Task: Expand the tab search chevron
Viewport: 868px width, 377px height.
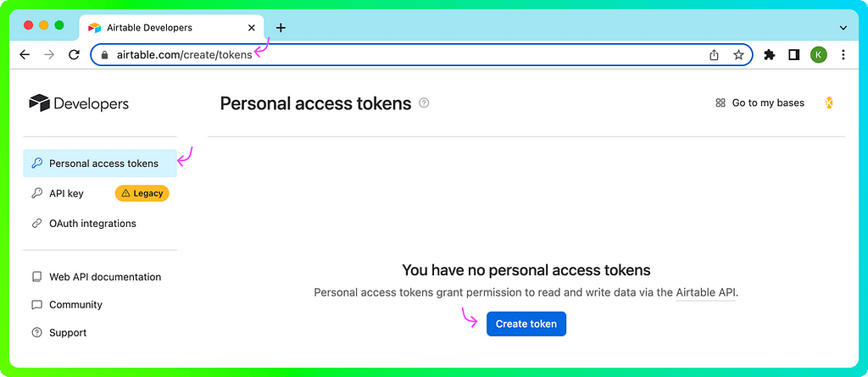Action: (843, 27)
